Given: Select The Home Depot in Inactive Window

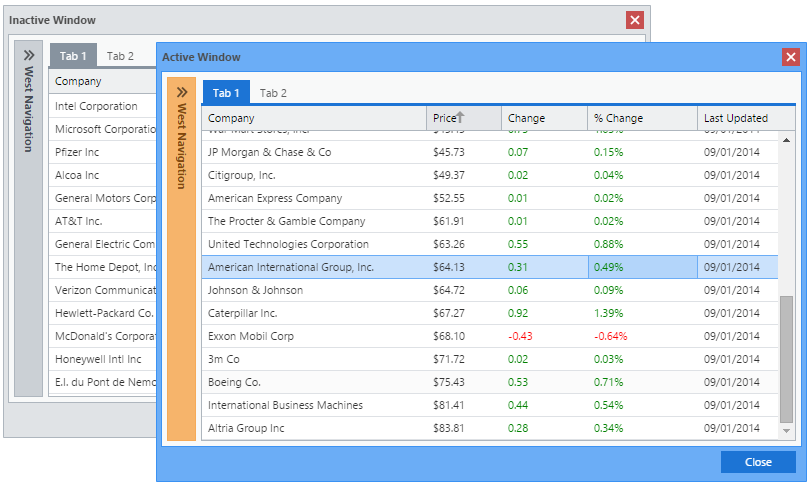Looking at the screenshot, I should pyautogui.click(x=103, y=267).
